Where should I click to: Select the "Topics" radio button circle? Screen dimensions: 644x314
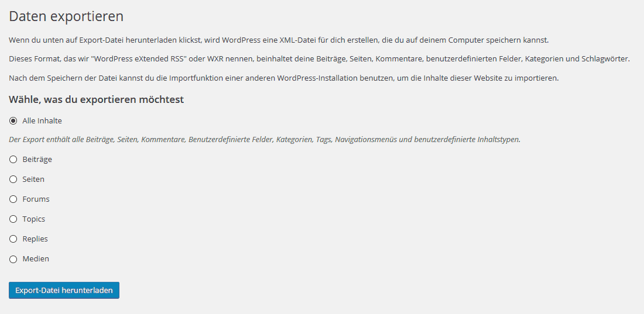click(x=13, y=219)
